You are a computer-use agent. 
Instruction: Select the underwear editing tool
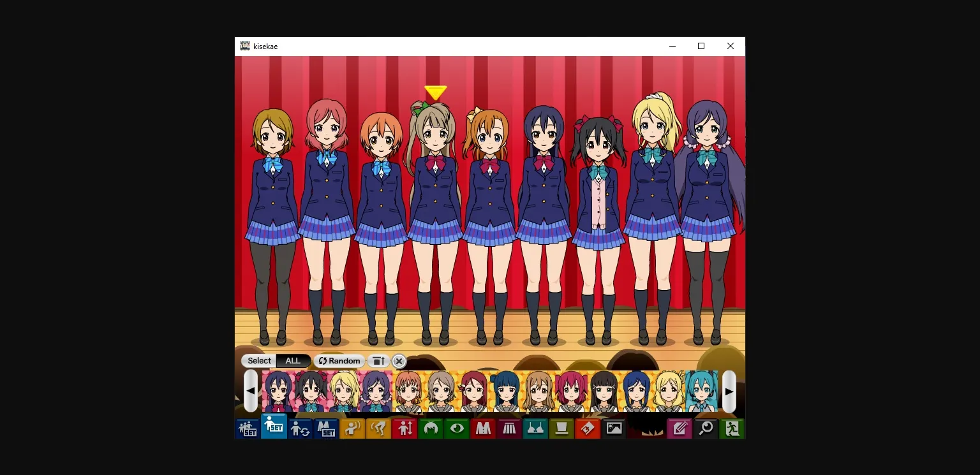(535, 428)
